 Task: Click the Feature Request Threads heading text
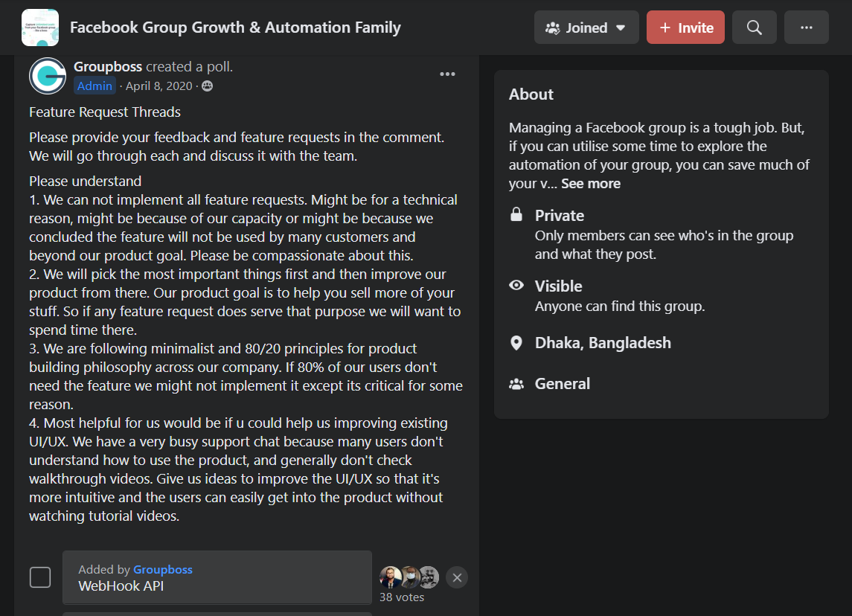[x=105, y=112]
